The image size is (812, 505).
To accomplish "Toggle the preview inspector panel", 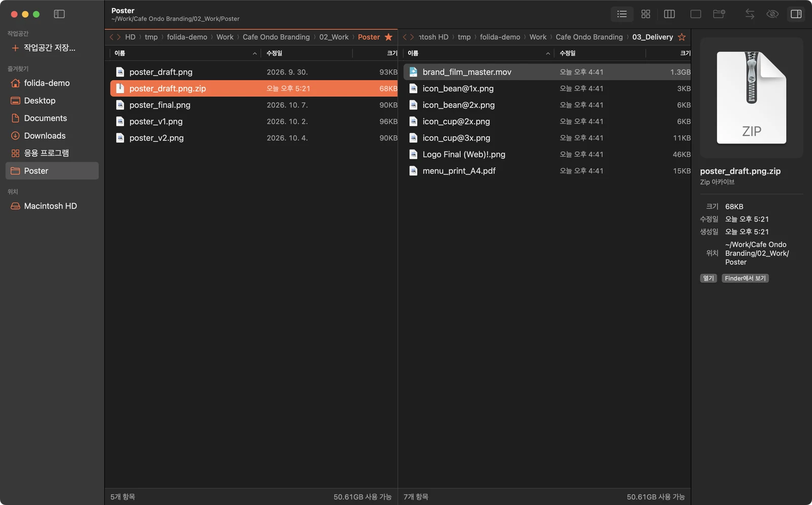I will tap(796, 14).
